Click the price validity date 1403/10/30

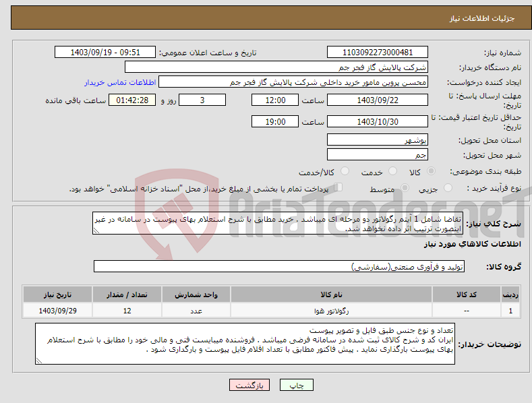click(378, 121)
